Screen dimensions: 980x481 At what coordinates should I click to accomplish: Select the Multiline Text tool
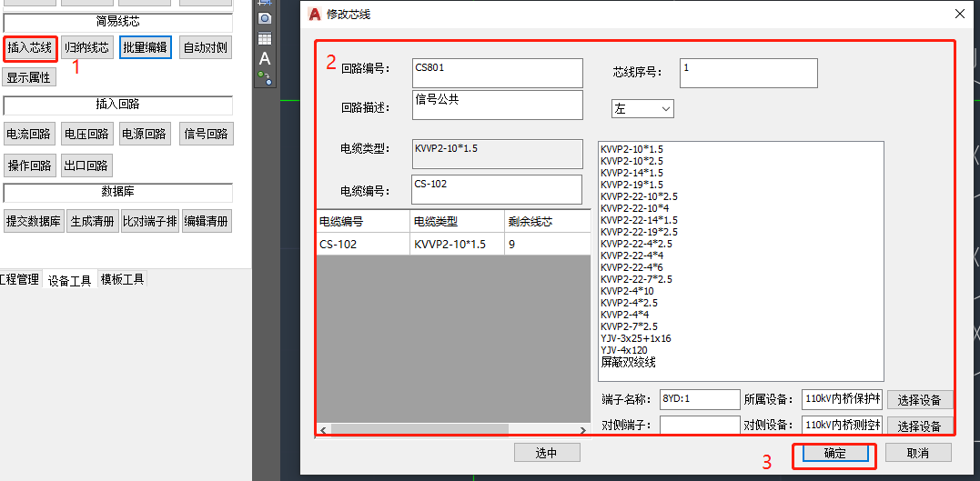pos(265,58)
